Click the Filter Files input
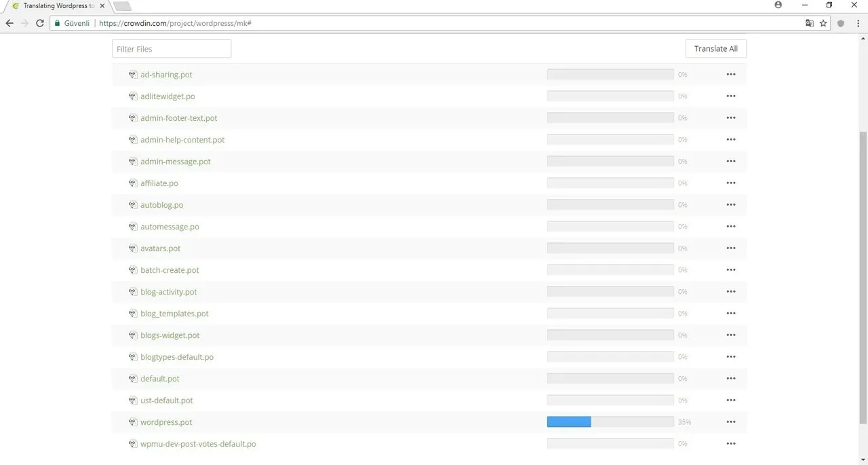 tap(172, 49)
